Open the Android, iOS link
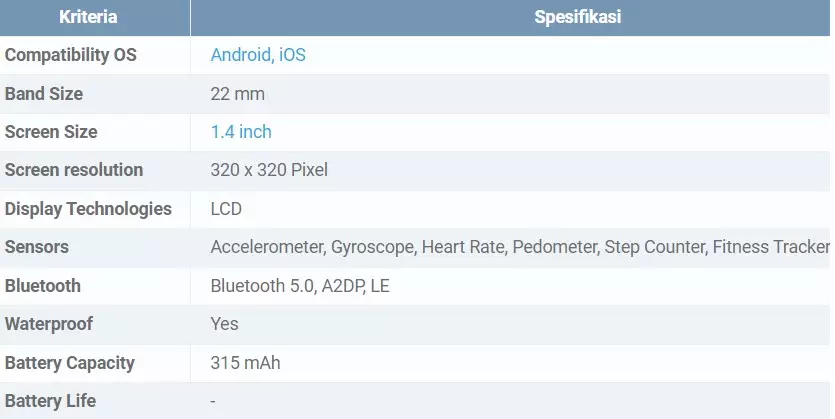 point(258,55)
